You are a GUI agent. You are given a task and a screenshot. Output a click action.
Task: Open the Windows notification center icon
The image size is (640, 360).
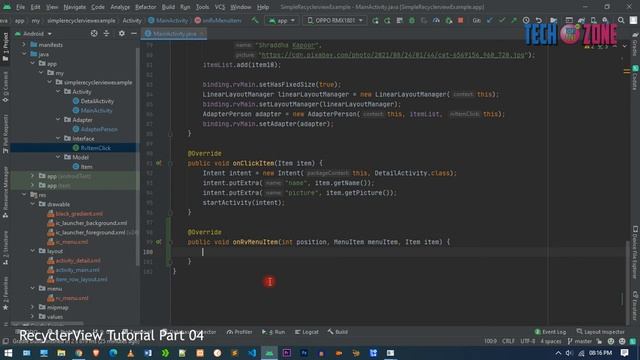(x=624, y=353)
